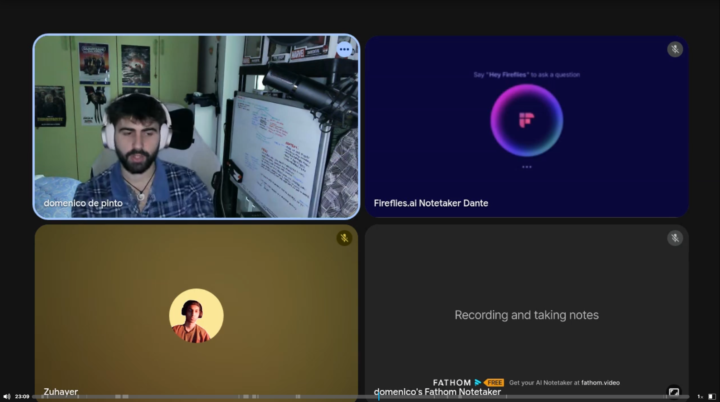
Task: Open the 1x playback speed menu
Action: pyautogui.click(x=700, y=397)
